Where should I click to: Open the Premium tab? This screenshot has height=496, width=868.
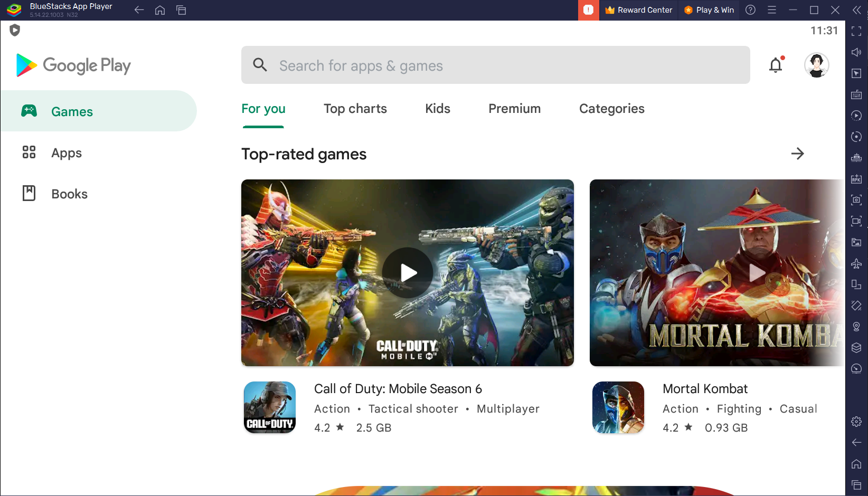coord(514,109)
